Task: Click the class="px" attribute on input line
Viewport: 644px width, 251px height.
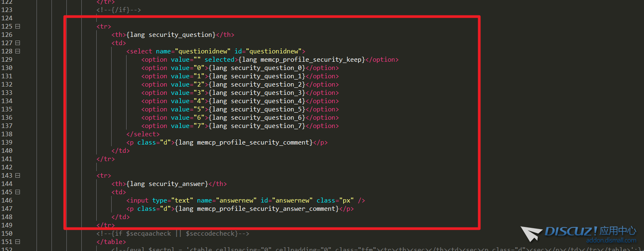Action: click(335, 200)
